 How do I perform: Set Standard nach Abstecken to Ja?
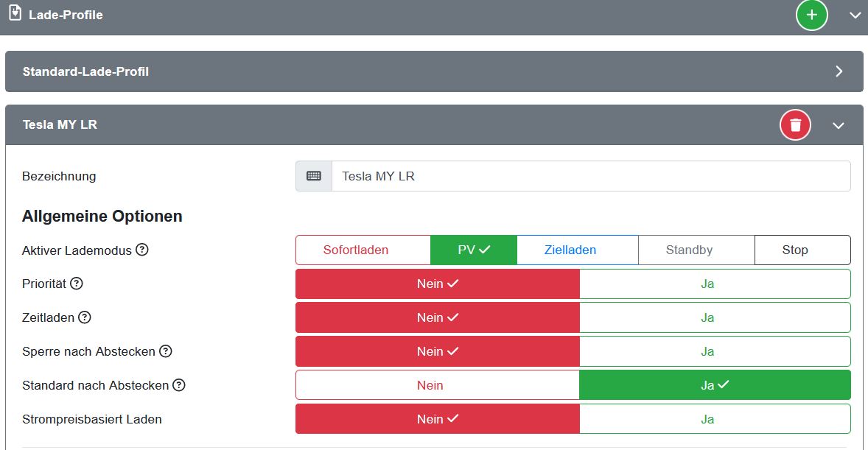tap(715, 385)
